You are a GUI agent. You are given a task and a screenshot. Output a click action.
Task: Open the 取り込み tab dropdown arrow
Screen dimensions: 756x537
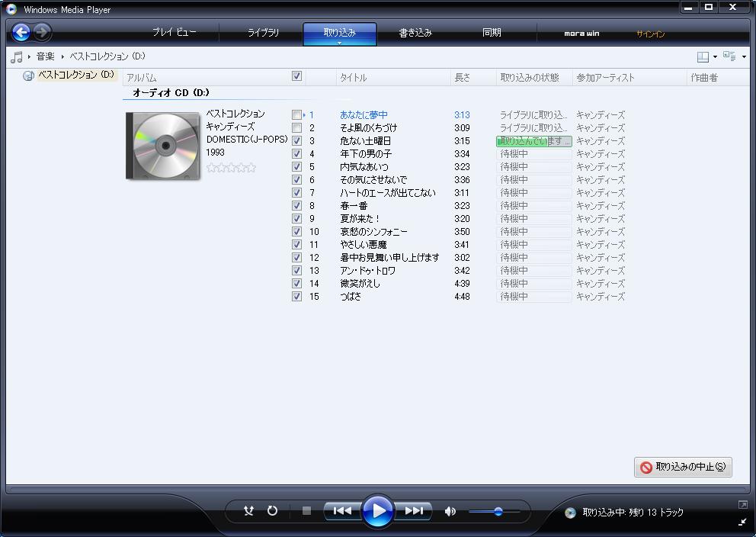tap(339, 43)
